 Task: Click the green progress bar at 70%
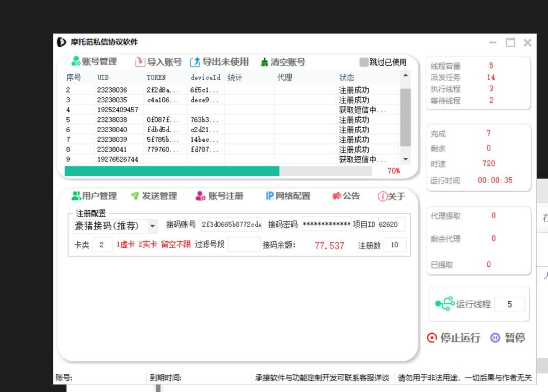(x=172, y=171)
